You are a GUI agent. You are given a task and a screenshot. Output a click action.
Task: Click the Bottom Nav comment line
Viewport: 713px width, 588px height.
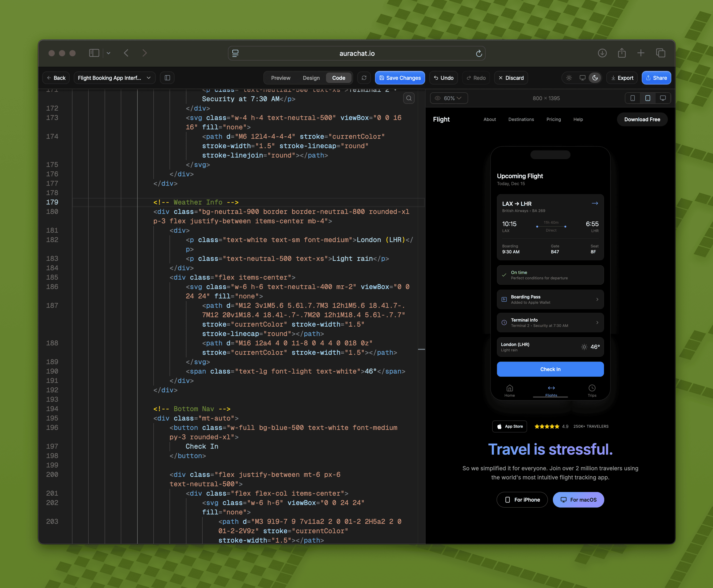click(192, 409)
